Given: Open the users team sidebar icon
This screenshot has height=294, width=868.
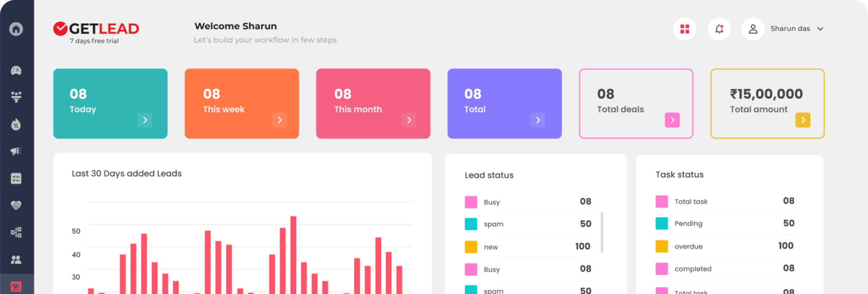Looking at the screenshot, I should (16, 259).
